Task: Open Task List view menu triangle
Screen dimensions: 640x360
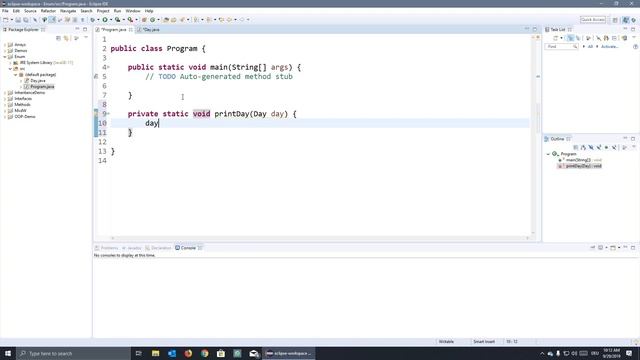Action: click(634, 37)
